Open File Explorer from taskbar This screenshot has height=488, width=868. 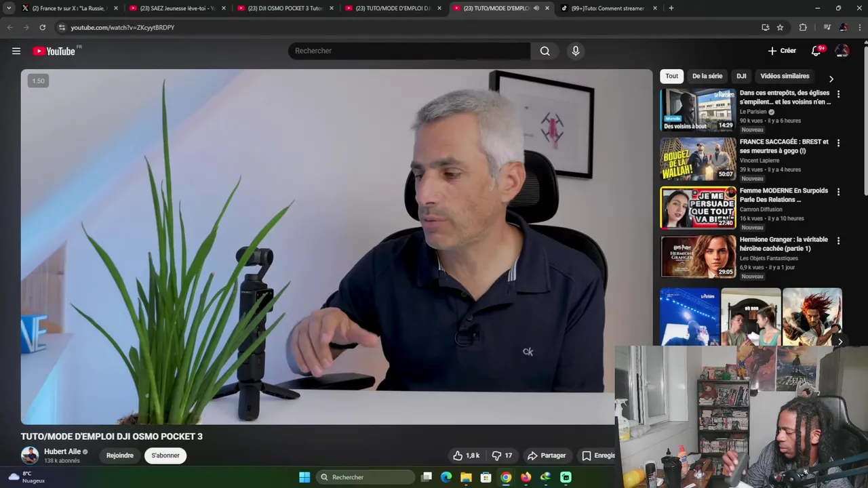point(466,477)
